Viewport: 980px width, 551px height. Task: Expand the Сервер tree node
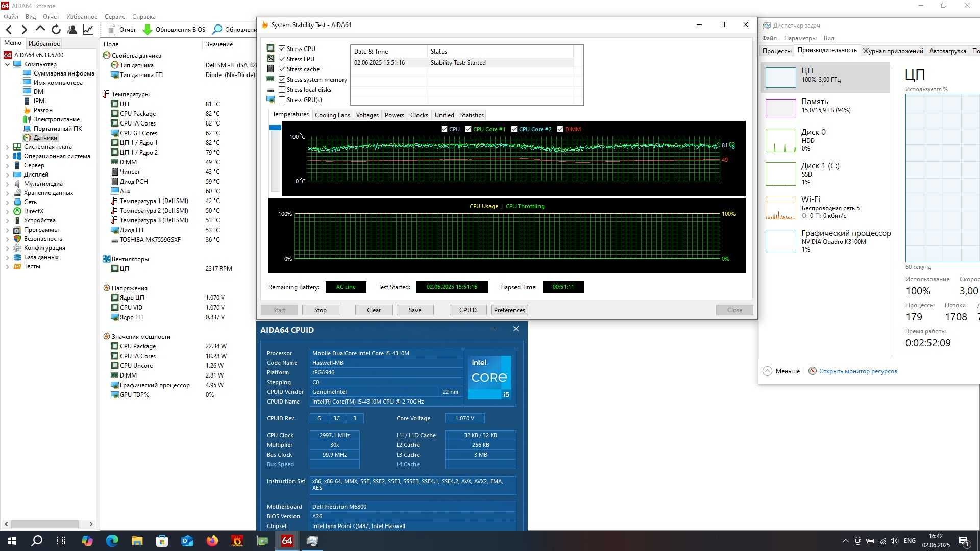[x=7, y=165]
